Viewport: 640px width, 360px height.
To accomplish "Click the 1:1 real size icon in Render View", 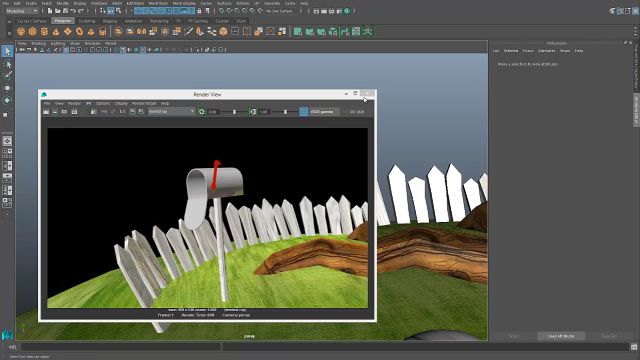I will click(x=122, y=111).
